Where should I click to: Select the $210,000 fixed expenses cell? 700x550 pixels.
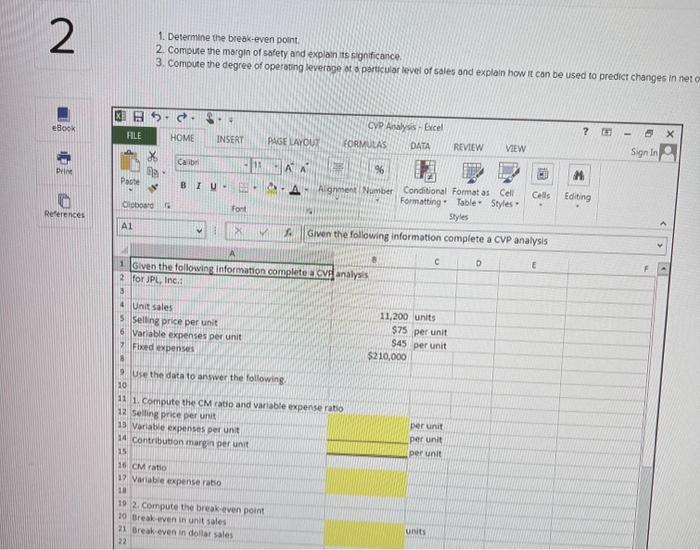pyautogui.click(x=370, y=356)
